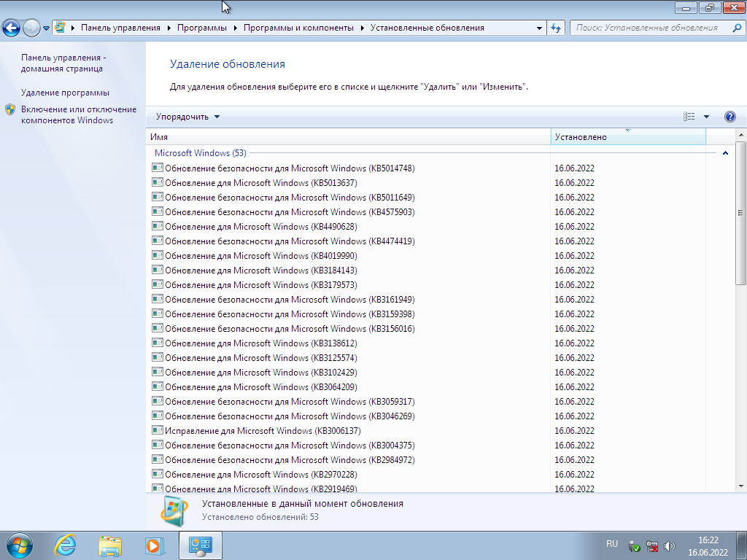
Task: Collapse the Microsoft Windows (53) group
Action: (725, 153)
